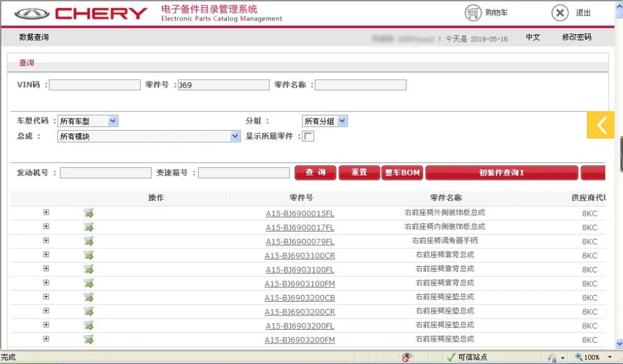Add A15-BJ6900015FL to cart
Screen dimensions: 623x364
(88, 213)
